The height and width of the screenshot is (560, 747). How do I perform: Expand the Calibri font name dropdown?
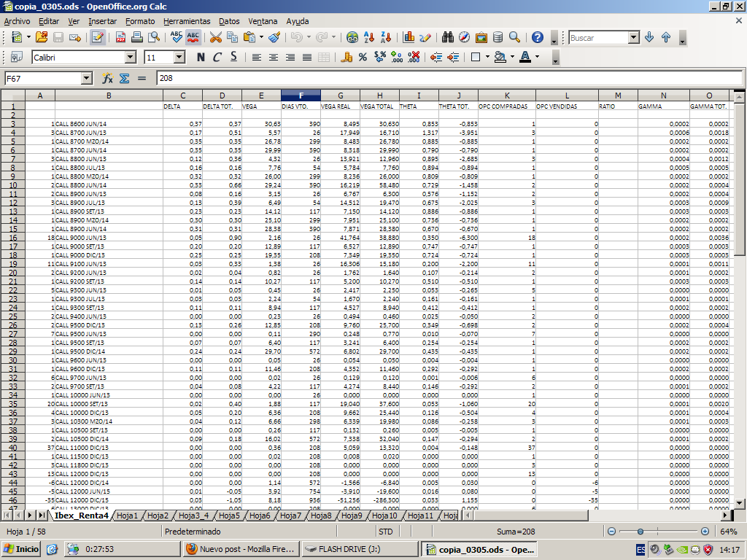pos(131,57)
